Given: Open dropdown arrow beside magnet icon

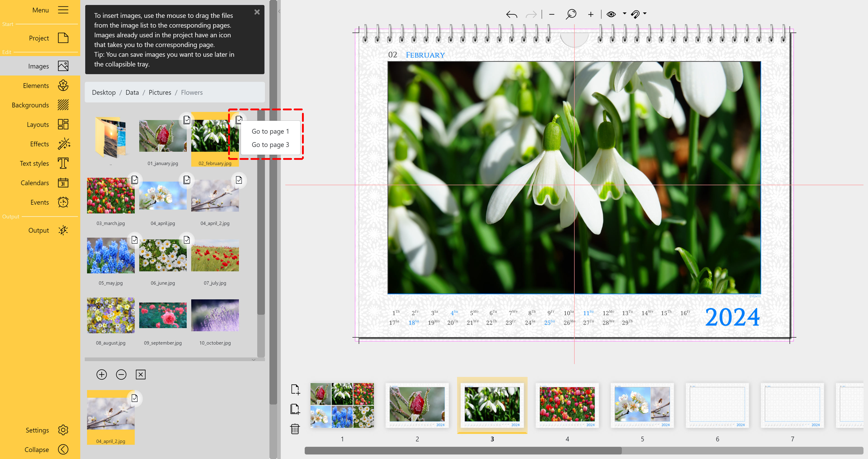Looking at the screenshot, I should tap(645, 14).
